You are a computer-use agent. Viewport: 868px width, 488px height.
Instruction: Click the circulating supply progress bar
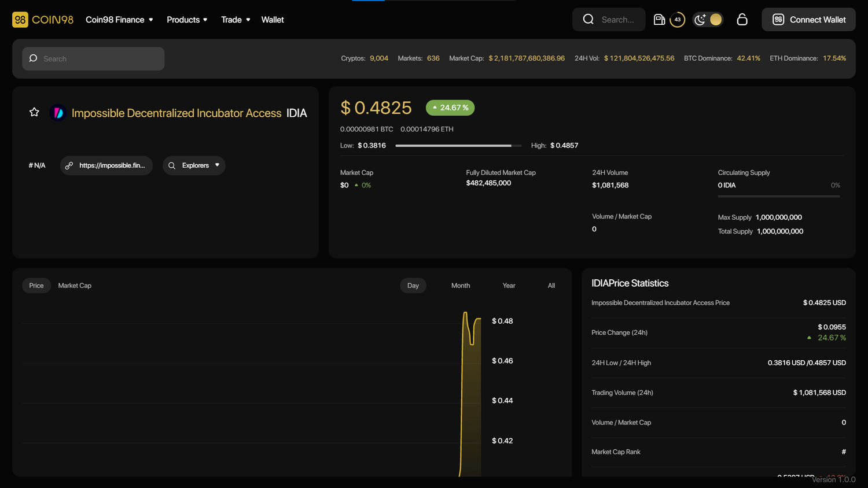[779, 197]
